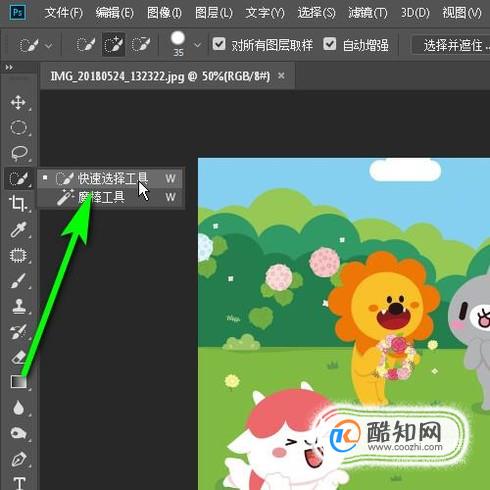Select the Clone Stamp tool
Image resolution: width=490 pixels, height=490 pixels.
(18, 306)
